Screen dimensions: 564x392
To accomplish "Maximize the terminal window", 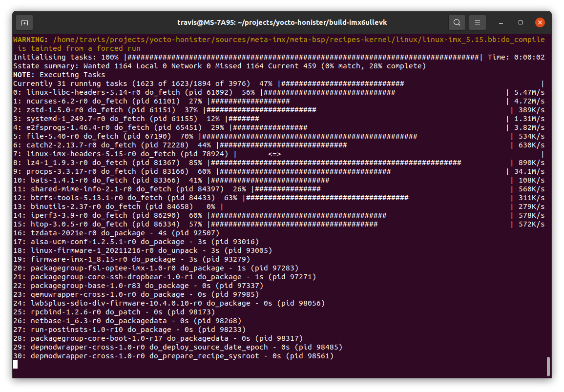I will tap(520, 22).
